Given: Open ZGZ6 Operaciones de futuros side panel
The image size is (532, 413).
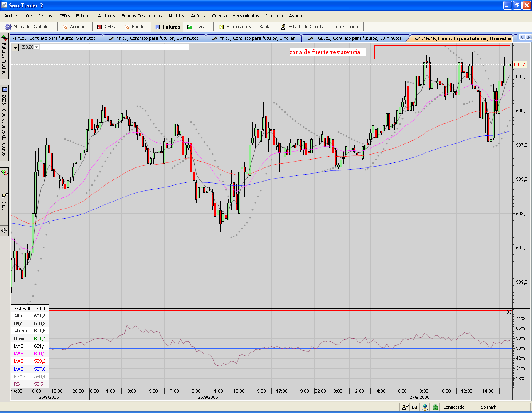Looking at the screenshot, I should click(x=4, y=123).
